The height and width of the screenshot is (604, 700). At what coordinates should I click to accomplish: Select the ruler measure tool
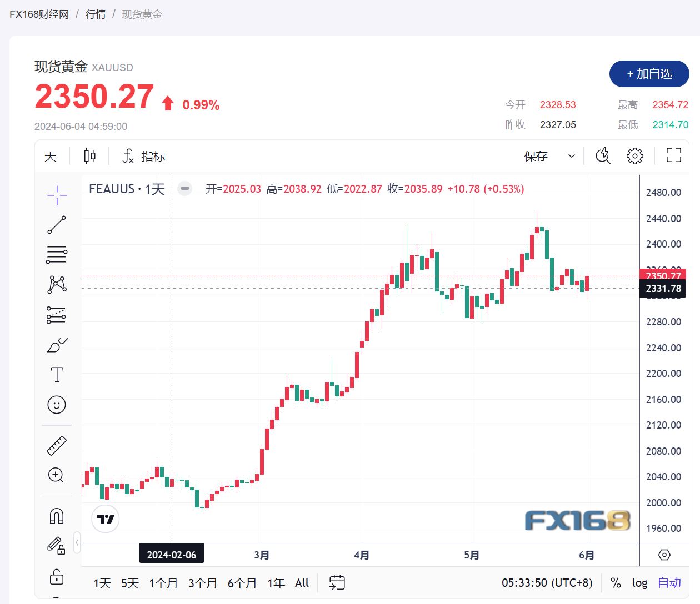[57, 445]
